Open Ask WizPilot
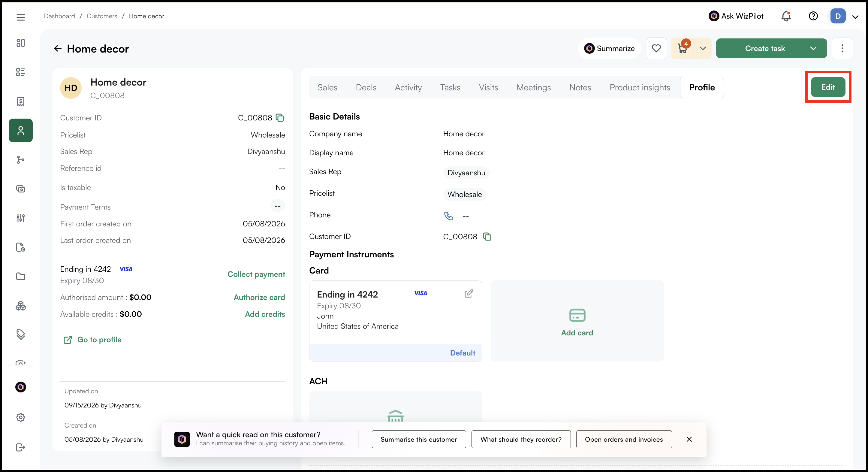 (x=736, y=16)
